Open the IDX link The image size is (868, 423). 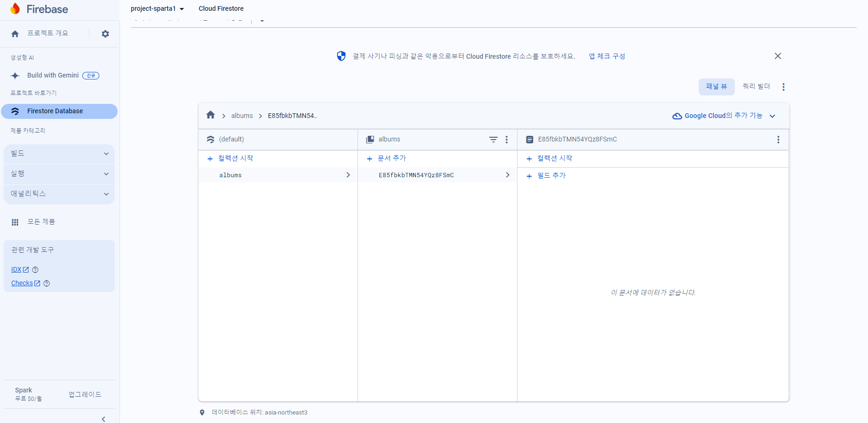click(x=16, y=270)
